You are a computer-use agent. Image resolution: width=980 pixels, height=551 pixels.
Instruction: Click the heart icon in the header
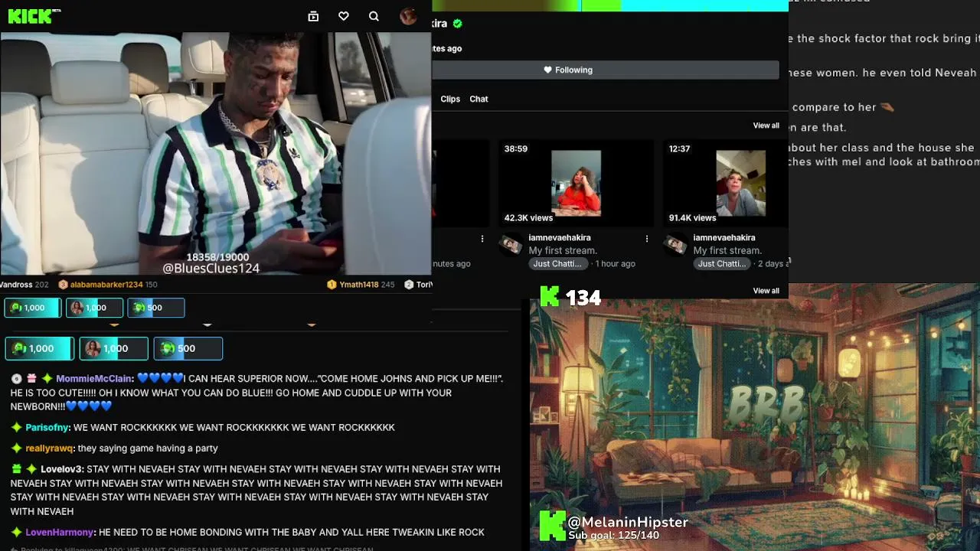(344, 16)
